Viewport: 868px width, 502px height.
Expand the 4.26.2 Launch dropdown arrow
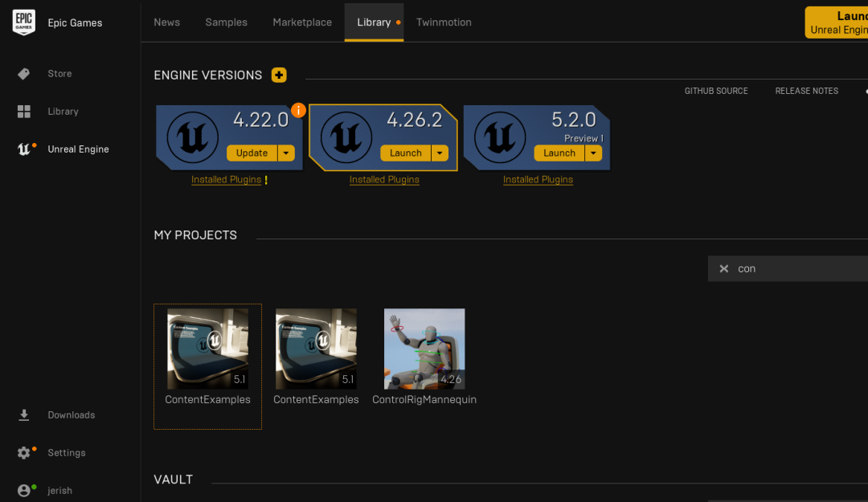[440, 153]
